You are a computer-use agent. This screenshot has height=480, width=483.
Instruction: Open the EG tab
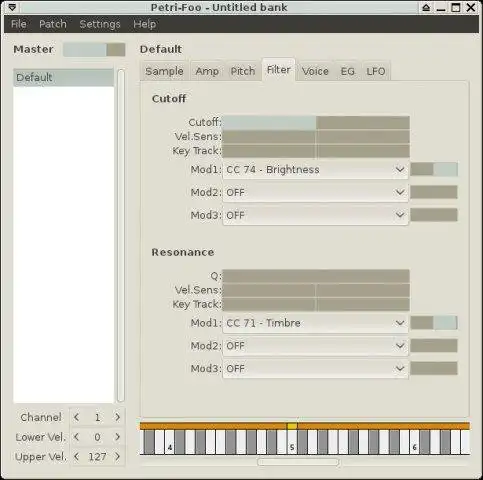click(347, 71)
